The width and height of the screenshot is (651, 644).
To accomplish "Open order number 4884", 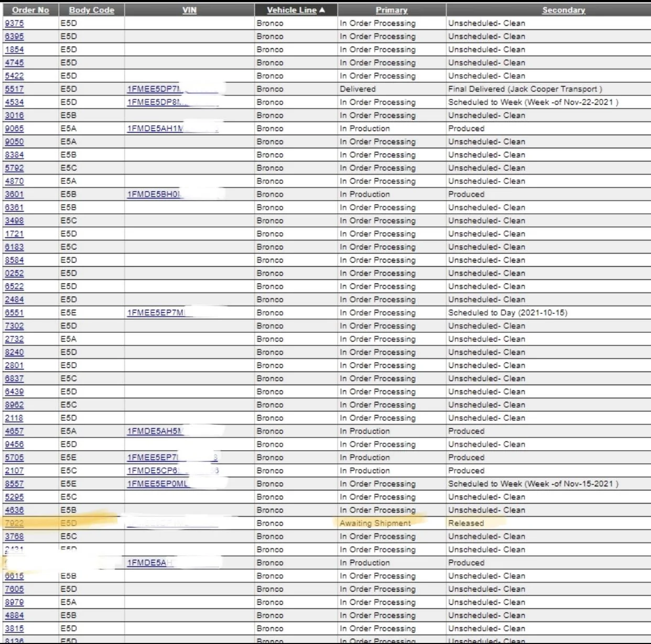I will coord(14,615).
